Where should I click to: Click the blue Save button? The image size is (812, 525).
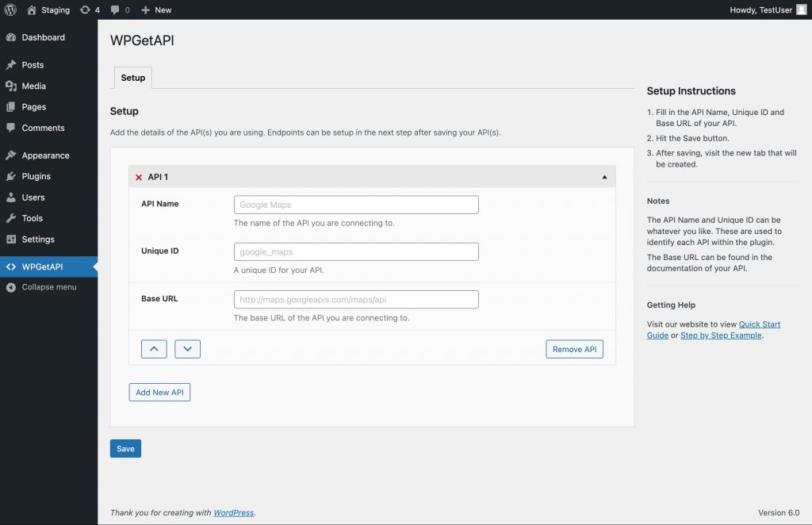point(125,448)
